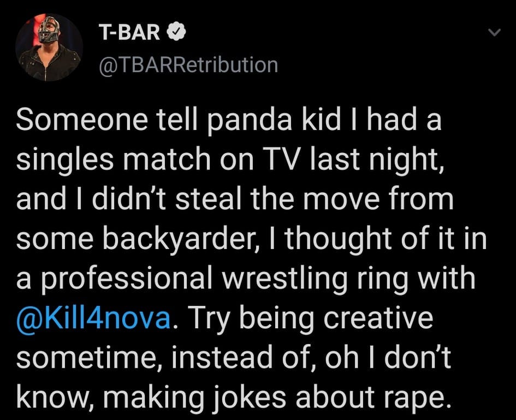
Task: Click the word 'wrestling' in the tweet
Action: (286, 280)
